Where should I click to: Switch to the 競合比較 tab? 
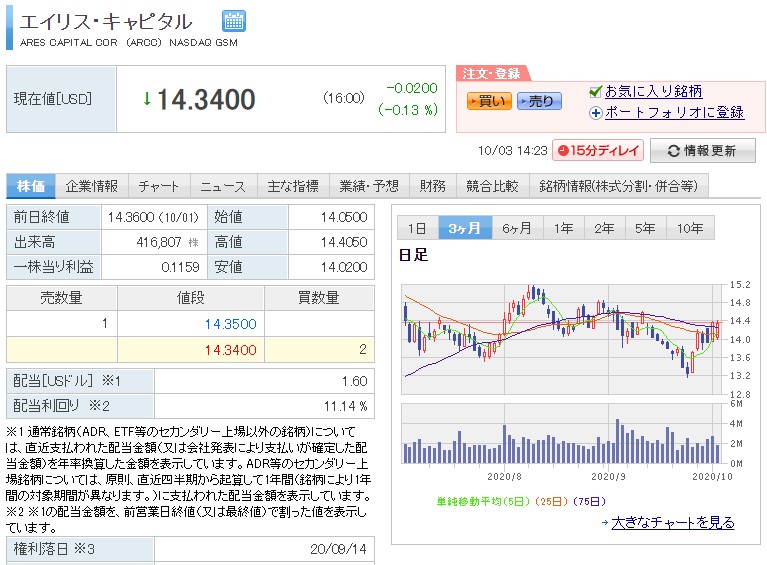pyautogui.click(x=493, y=186)
